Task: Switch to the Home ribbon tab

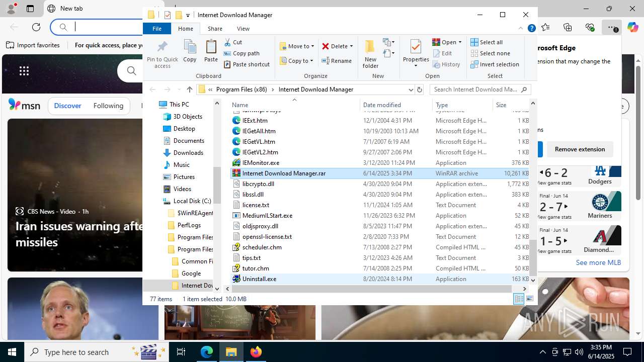Action: click(x=186, y=29)
